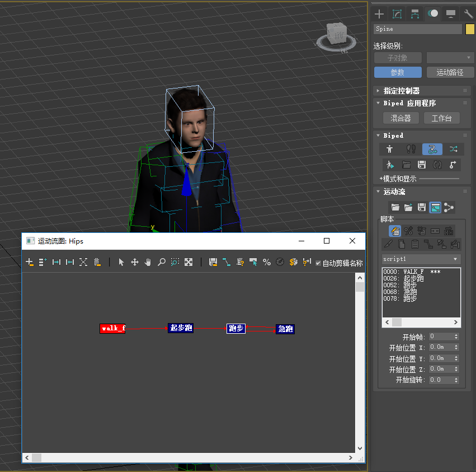Screen dimensions: 476x472
Task: Click Create Multiple Clips list-plus icon
Action: pos(43,262)
